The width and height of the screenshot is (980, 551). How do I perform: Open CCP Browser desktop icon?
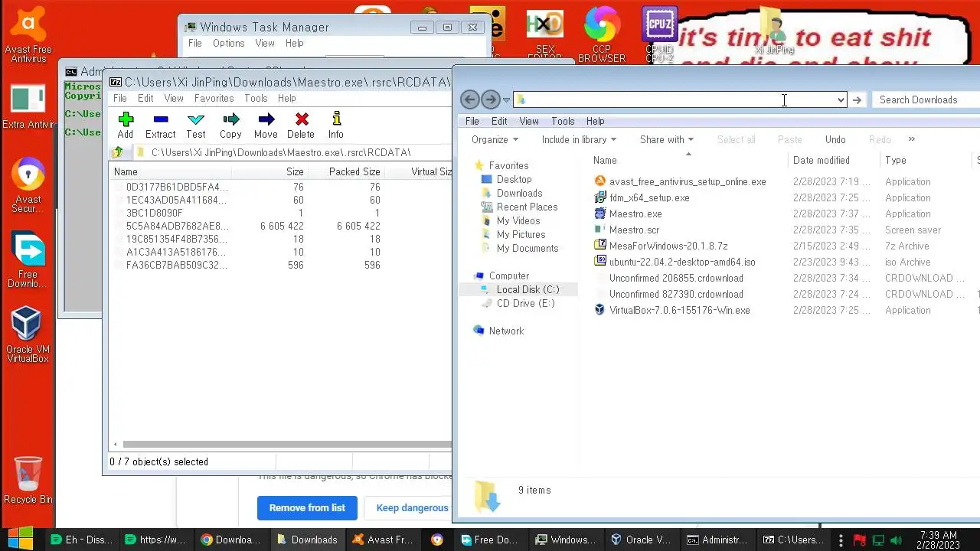click(602, 35)
